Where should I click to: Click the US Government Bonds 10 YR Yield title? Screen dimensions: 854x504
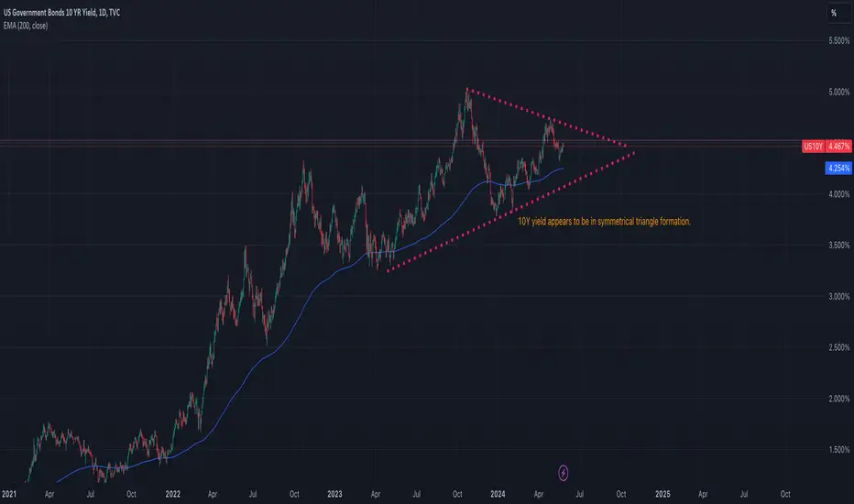[61, 13]
